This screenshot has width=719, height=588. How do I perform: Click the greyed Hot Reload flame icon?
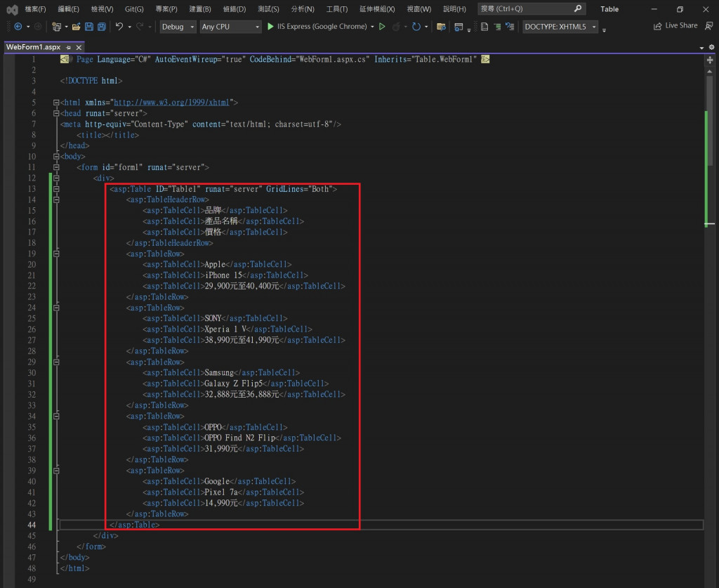(x=396, y=27)
